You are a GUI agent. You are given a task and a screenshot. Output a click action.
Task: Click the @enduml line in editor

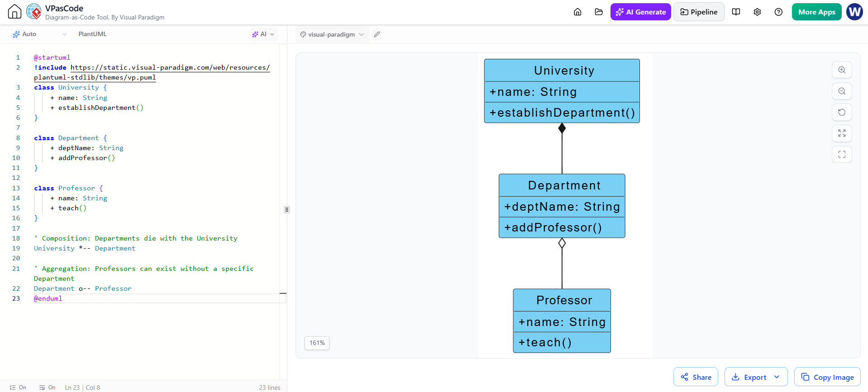[x=48, y=298]
